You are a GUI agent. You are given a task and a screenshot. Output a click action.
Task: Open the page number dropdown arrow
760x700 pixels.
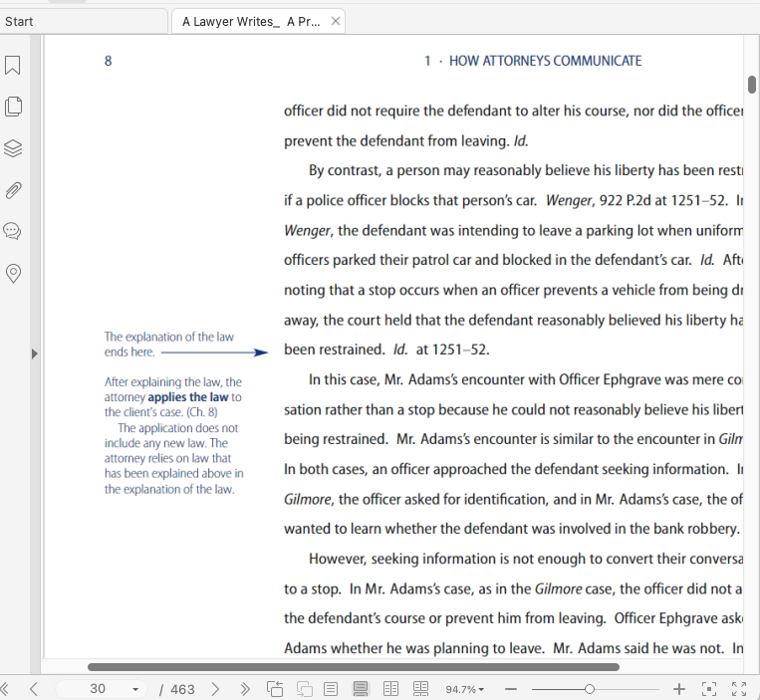tap(135, 689)
